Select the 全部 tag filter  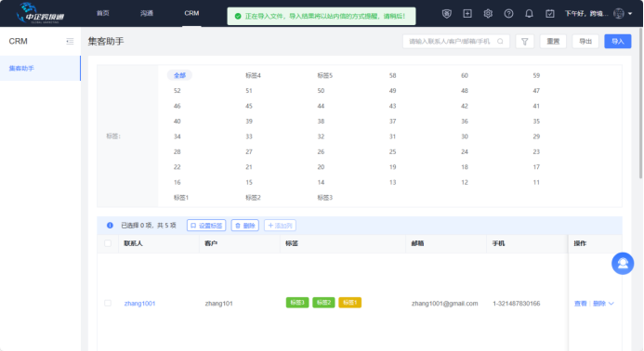coord(179,75)
